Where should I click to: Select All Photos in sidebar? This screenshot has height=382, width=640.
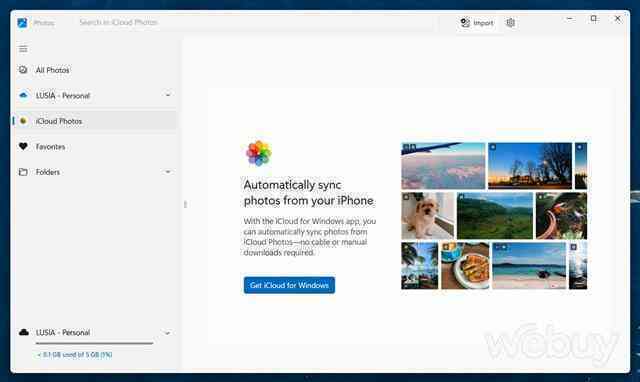click(x=96, y=70)
